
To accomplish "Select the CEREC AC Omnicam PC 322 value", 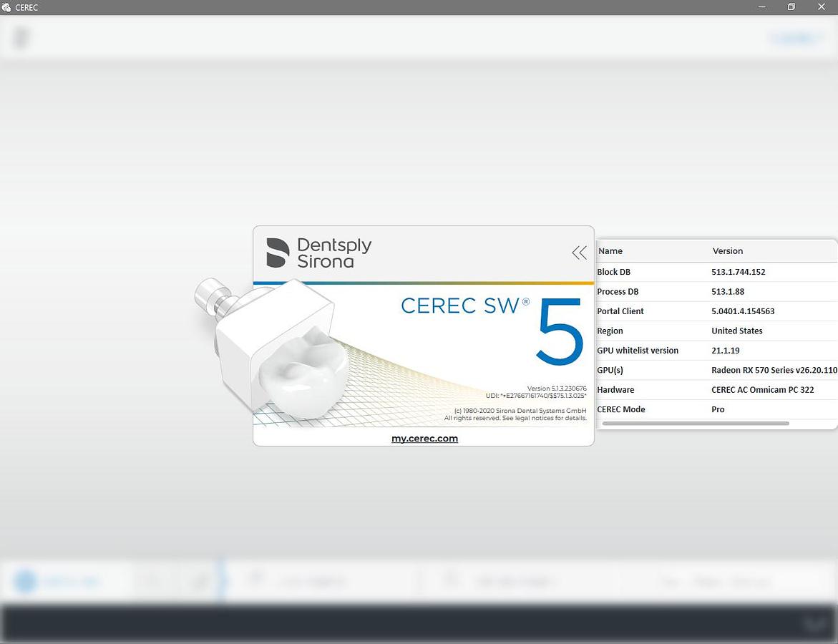I will (x=763, y=389).
